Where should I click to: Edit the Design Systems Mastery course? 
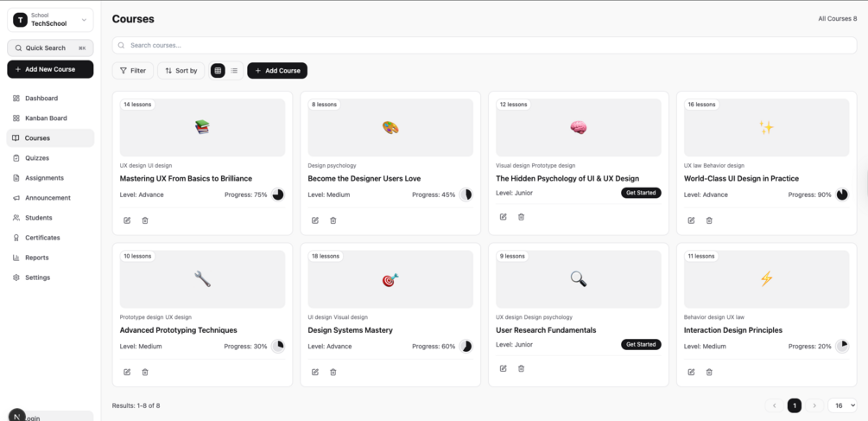pos(315,373)
